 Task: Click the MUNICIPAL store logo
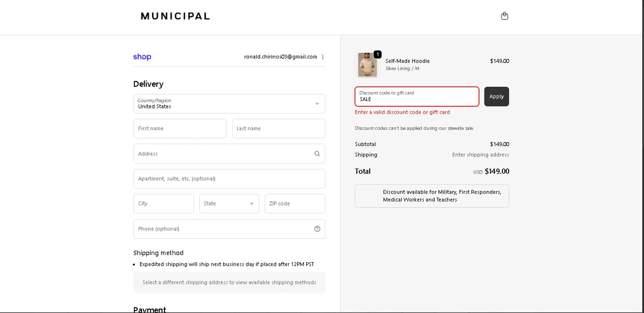click(175, 16)
